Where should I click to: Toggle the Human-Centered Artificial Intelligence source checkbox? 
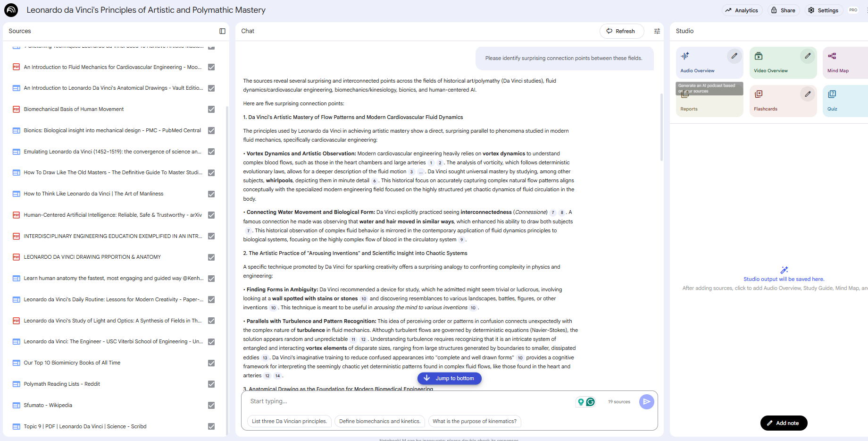[x=211, y=215]
